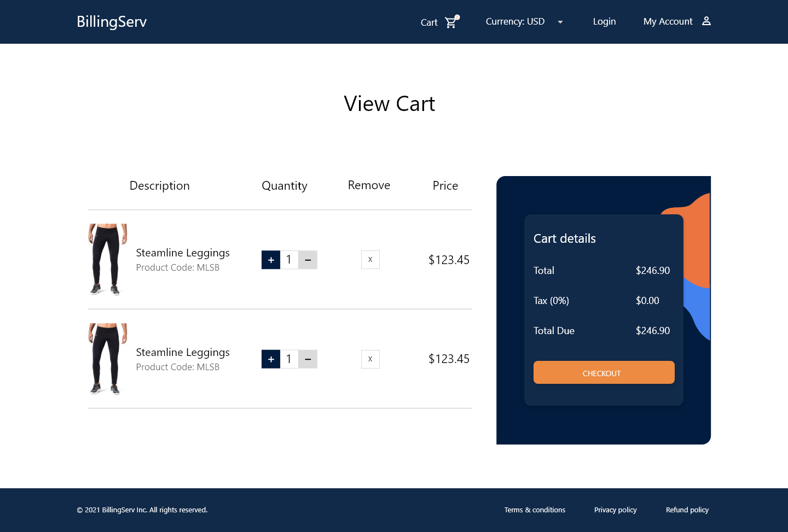
Task: Click the My Account user icon
Action: pos(706,21)
